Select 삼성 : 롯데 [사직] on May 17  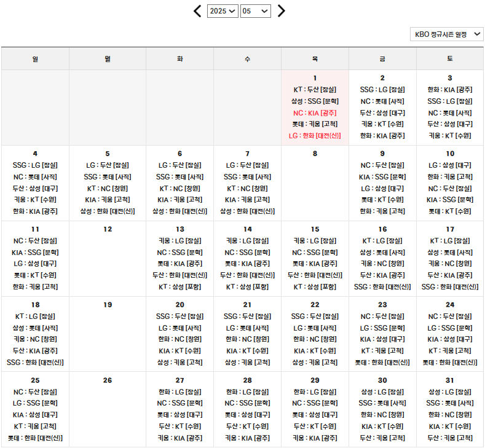click(450, 253)
